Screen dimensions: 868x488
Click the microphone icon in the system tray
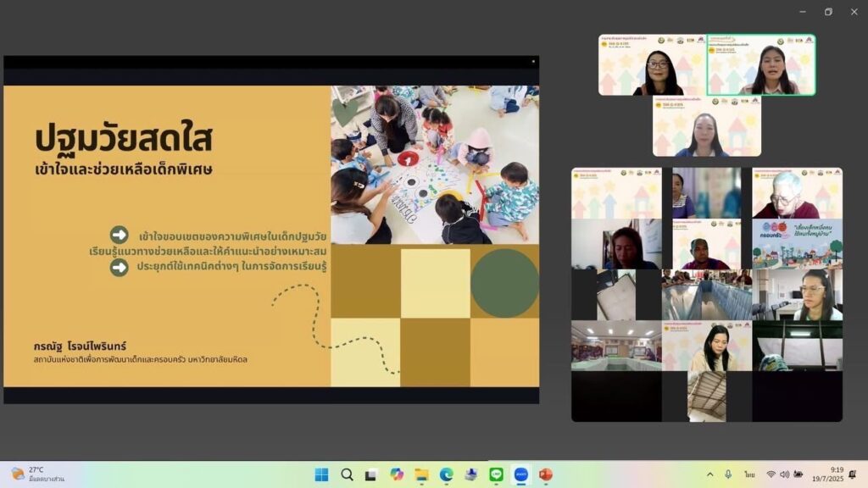pyautogui.click(x=728, y=474)
